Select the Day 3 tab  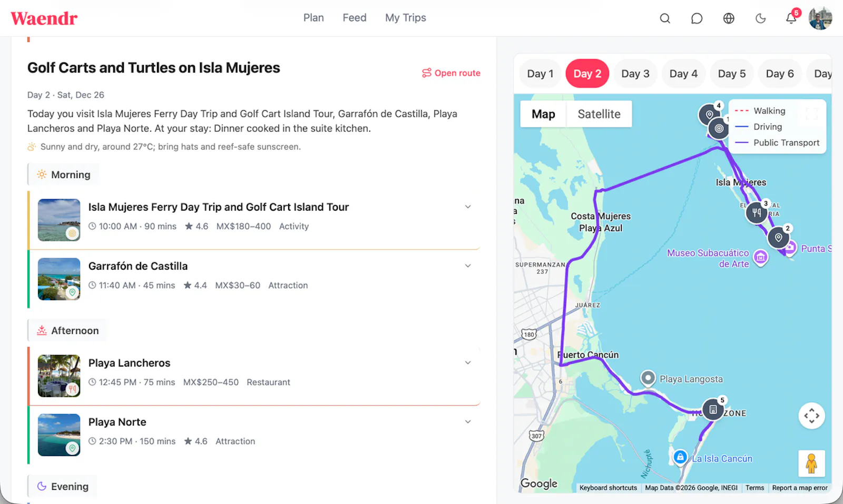pyautogui.click(x=635, y=74)
